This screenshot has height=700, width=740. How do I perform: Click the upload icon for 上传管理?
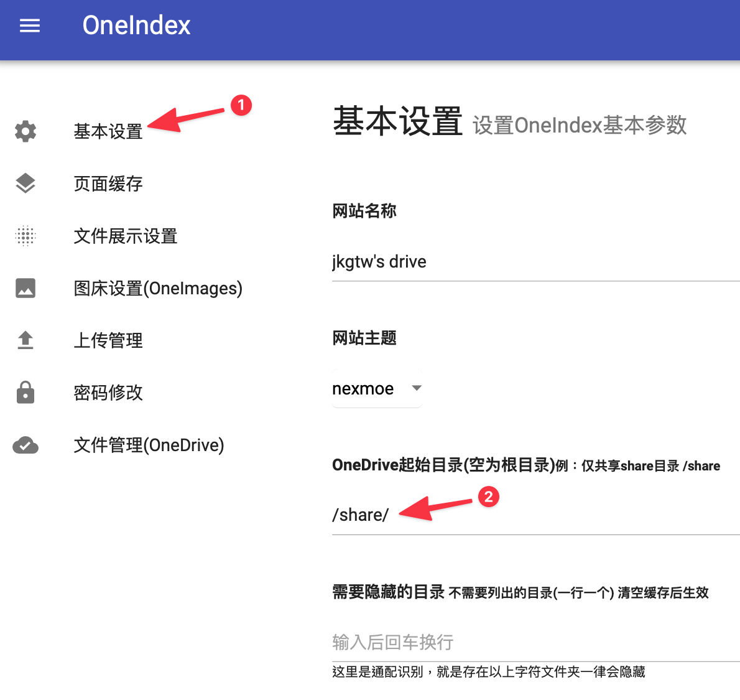pos(25,340)
